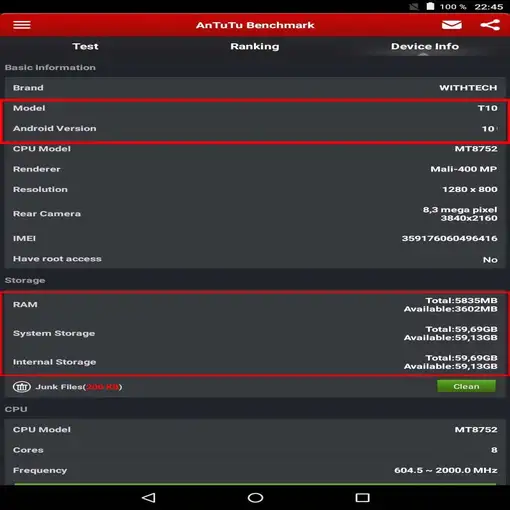Viewport: 510px width, 510px height.
Task: Select the Model T10 value
Action: click(x=488, y=108)
